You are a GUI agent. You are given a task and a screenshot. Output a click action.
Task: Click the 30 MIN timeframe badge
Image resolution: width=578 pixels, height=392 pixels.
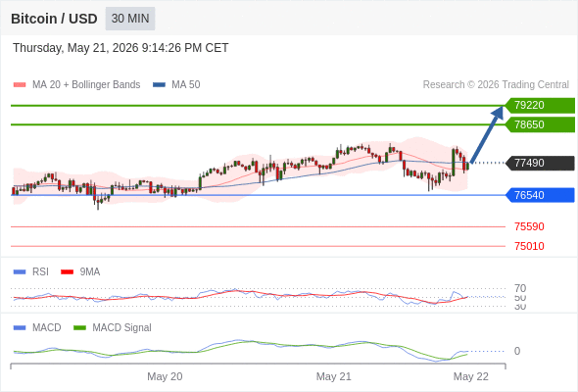tap(130, 19)
